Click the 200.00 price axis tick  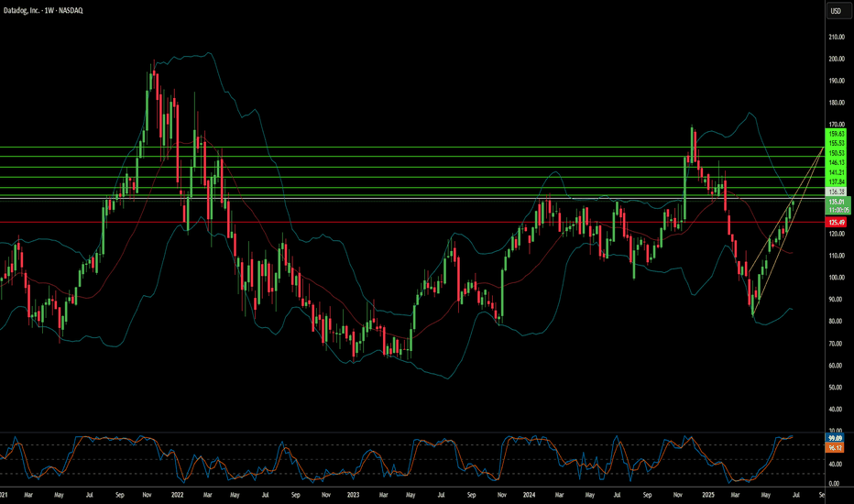tap(836, 59)
